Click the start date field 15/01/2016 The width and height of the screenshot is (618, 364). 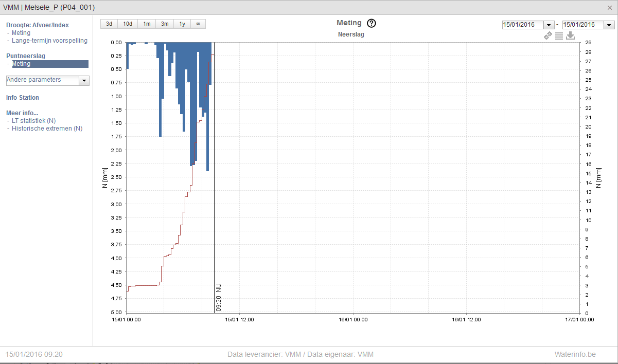pyautogui.click(x=523, y=25)
